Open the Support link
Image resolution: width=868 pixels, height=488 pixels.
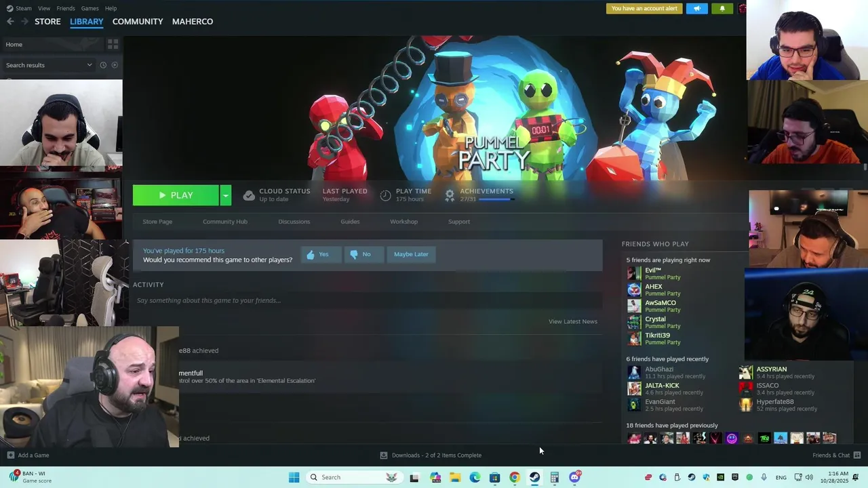(459, 222)
